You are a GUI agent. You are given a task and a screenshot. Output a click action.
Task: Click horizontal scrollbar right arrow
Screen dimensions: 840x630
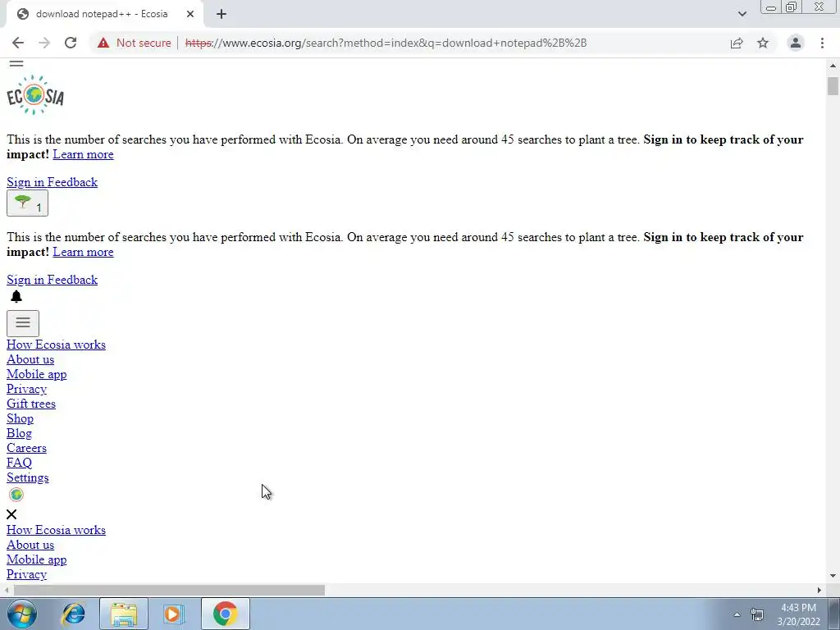click(x=819, y=590)
